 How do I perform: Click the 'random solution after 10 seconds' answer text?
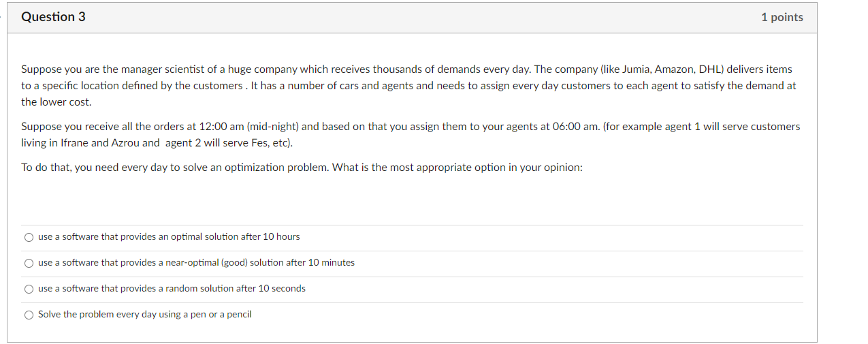click(x=172, y=288)
